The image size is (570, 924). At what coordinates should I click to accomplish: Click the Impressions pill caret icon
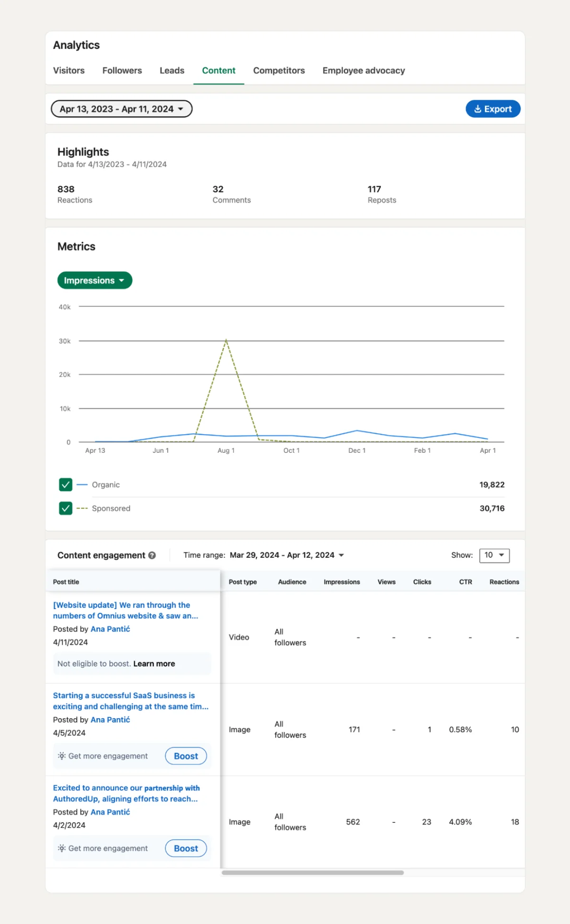point(122,281)
